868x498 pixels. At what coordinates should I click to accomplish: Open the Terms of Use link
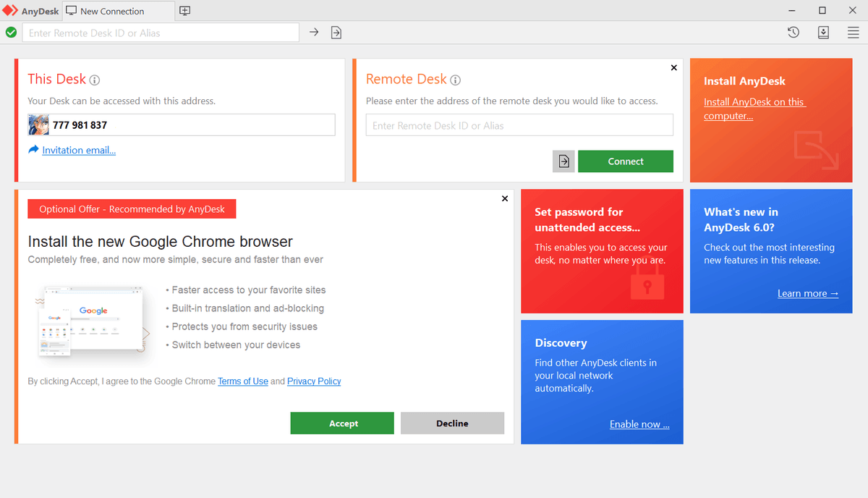pyautogui.click(x=243, y=381)
